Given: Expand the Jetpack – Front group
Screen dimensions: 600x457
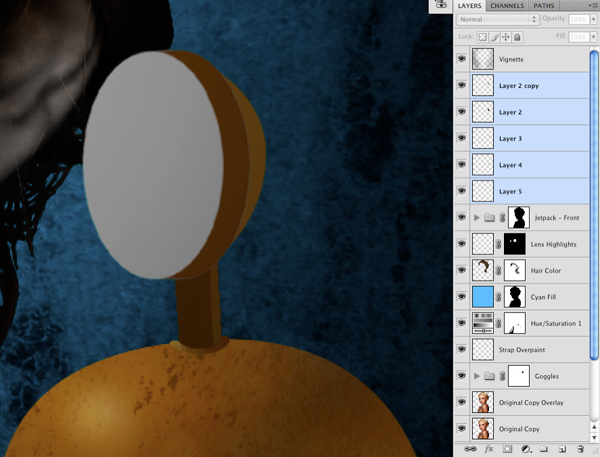Looking at the screenshot, I should click(x=477, y=218).
